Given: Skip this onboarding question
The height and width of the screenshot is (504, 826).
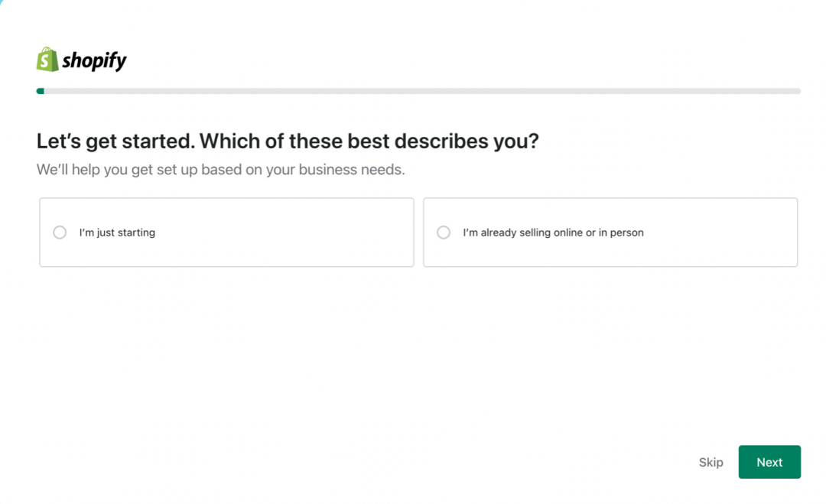Looking at the screenshot, I should tap(711, 462).
